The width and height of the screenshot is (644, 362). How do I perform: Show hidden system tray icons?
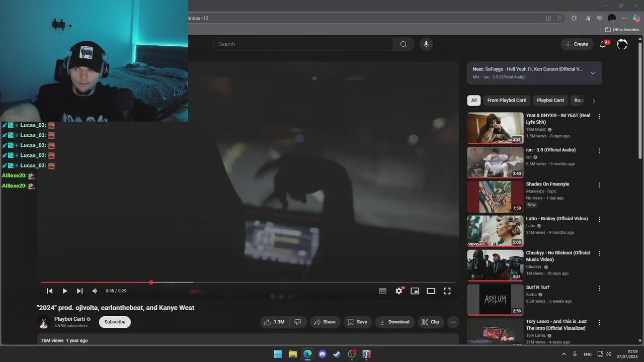[x=564, y=354]
